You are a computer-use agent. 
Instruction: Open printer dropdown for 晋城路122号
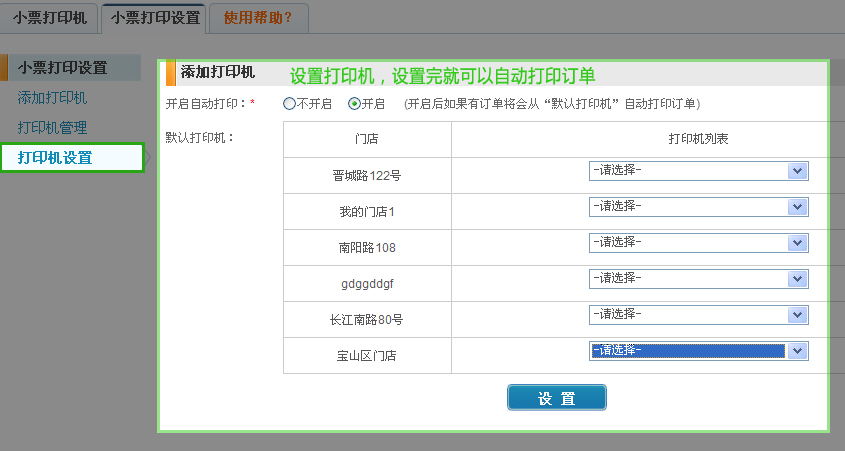[698, 171]
